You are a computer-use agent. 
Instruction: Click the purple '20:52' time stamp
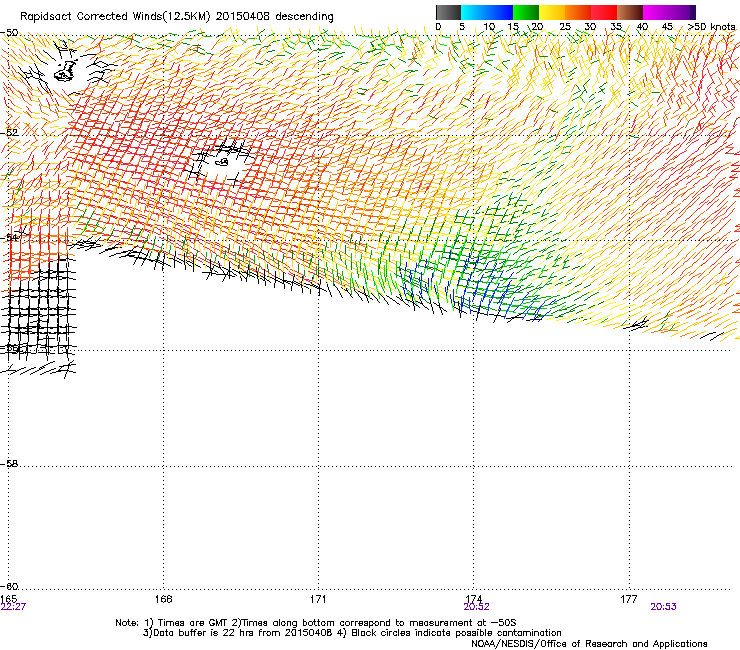coord(476,607)
